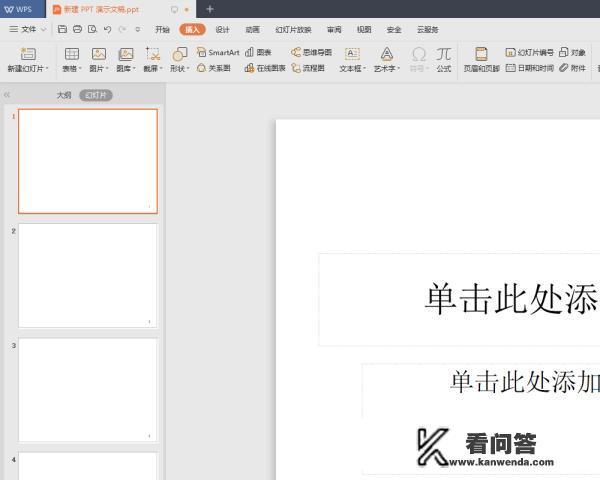Insert a mind map (思维导图)
The image size is (600, 480).
[x=311, y=52]
